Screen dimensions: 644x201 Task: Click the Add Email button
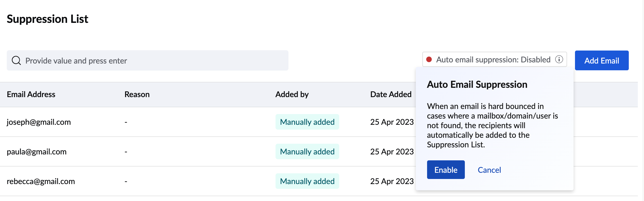tap(601, 60)
